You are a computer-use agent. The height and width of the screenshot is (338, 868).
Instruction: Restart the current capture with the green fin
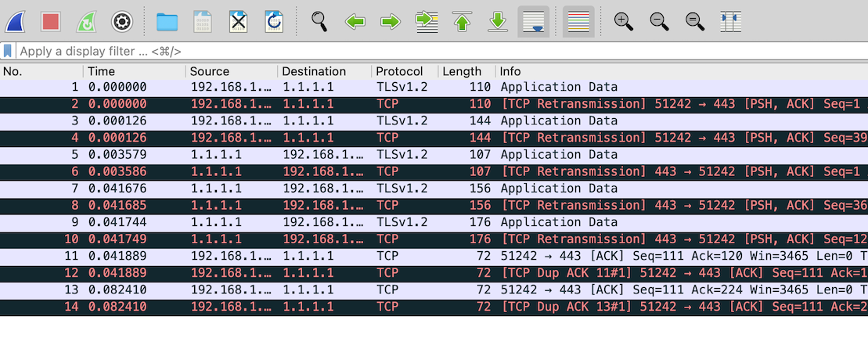86,22
